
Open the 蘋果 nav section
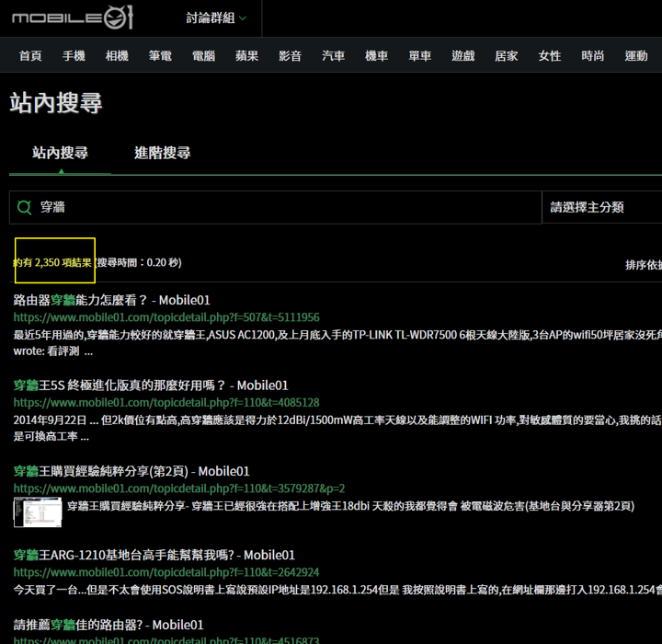coord(247,55)
